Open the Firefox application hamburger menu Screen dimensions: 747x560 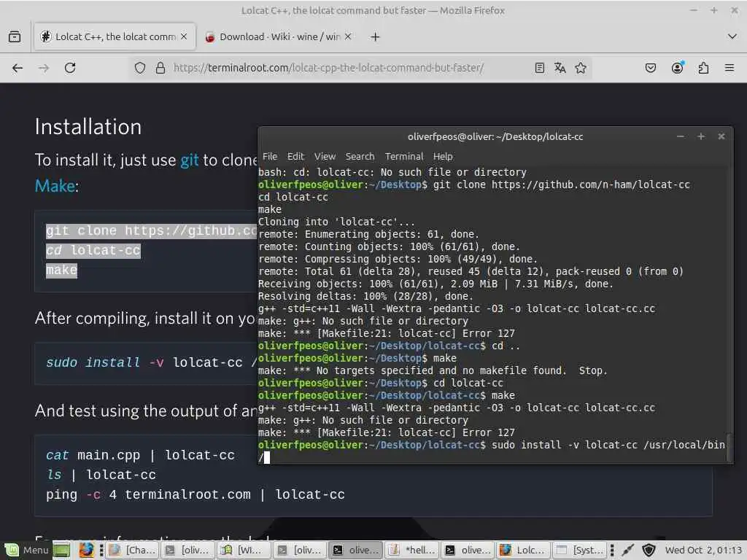[729, 68]
